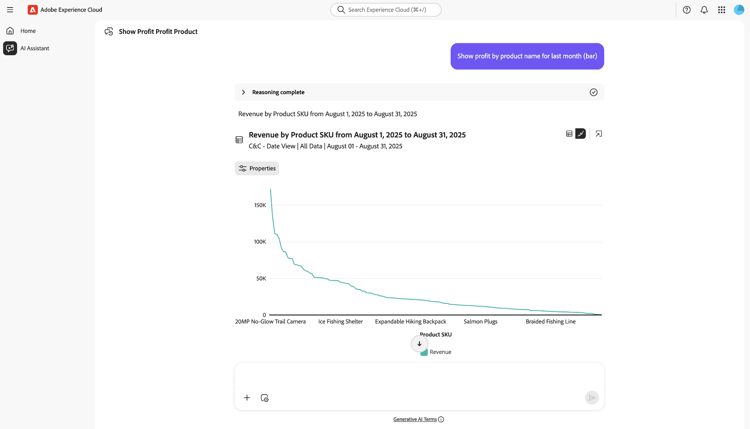Click the data picker icon beside plus
This screenshot has height=429, width=750.
[265, 398]
